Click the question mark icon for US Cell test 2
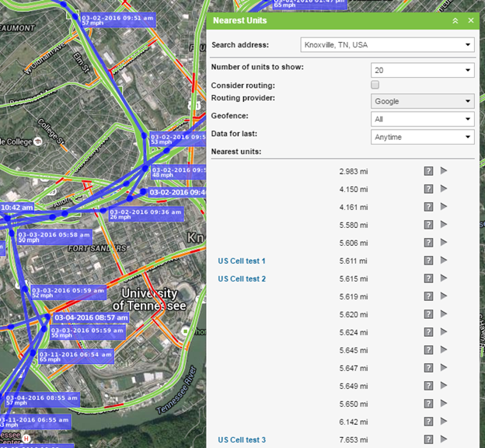The image size is (485, 448). (x=428, y=278)
